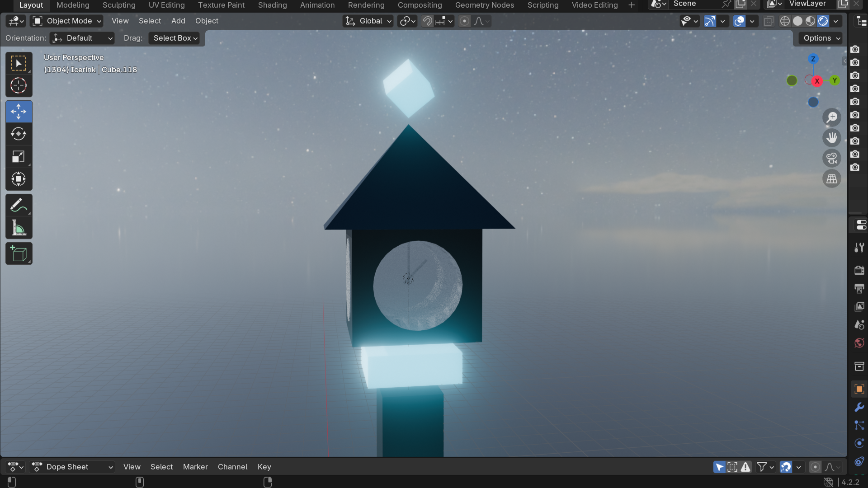Image resolution: width=868 pixels, height=488 pixels.
Task: Select the Scale tool
Action: 19,157
